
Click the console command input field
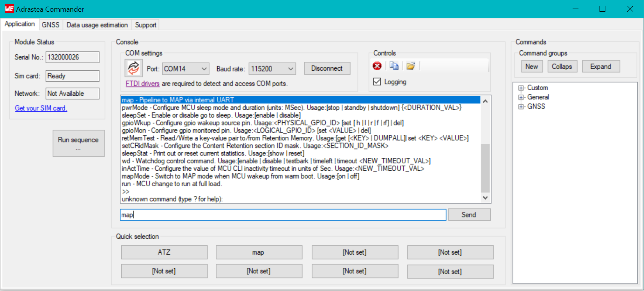[283, 215]
